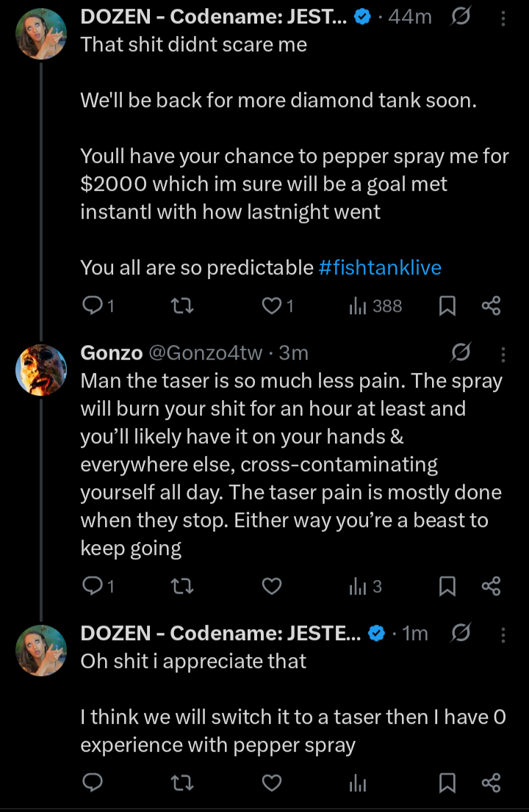Open Grok icon on Gonzo's reply

coord(461,352)
